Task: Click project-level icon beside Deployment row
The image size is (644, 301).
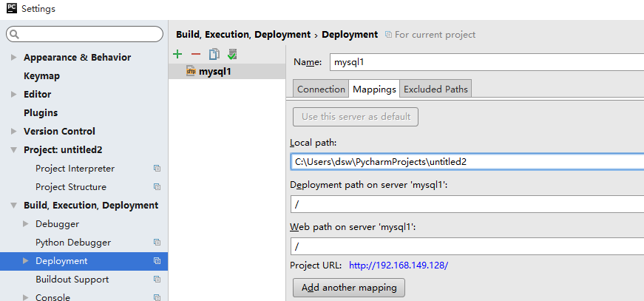Action: point(157,261)
